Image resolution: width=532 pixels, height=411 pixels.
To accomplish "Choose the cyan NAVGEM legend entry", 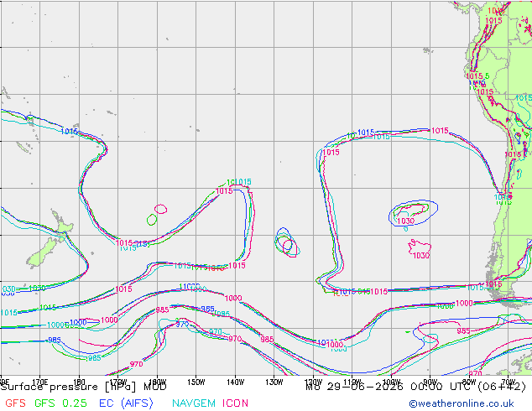I will (194, 403).
